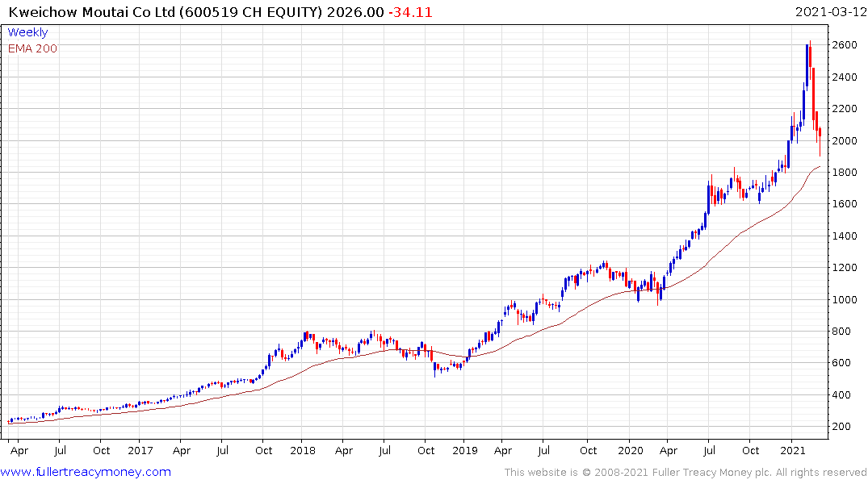Click the 2017 year axis label
This screenshot has height=484, width=868.
pos(140,450)
